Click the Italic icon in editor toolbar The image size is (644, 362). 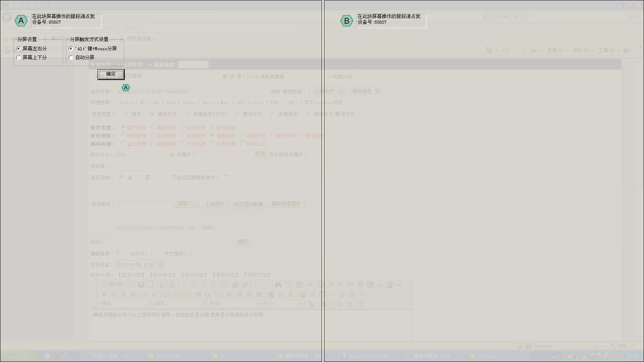click(x=114, y=294)
